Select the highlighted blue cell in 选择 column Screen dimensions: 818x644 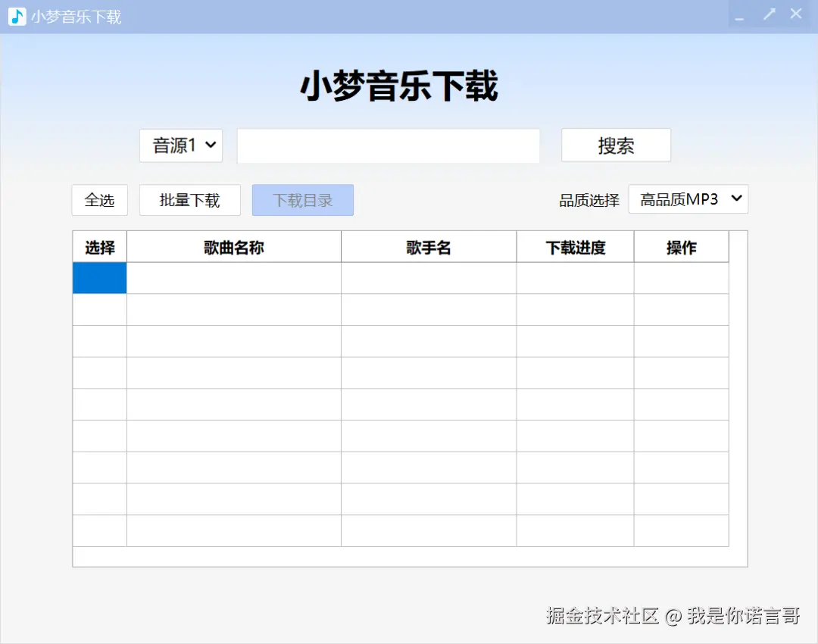pyautogui.click(x=100, y=278)
